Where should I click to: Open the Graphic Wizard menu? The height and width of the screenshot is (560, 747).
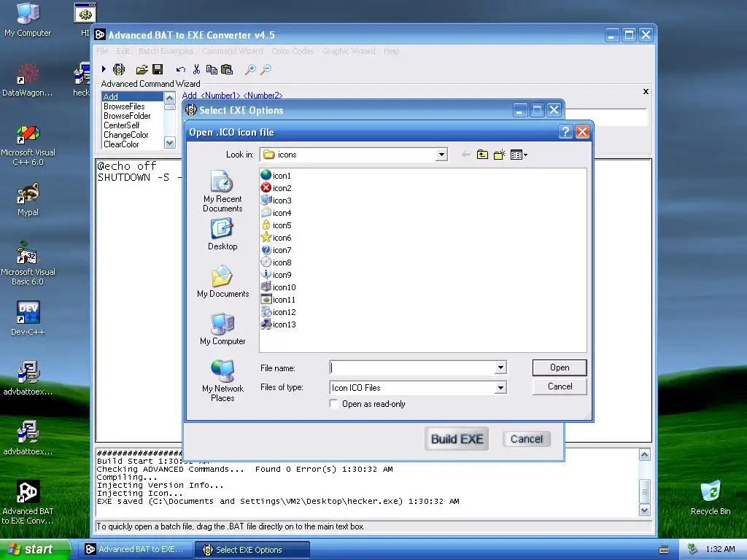tap(349, 51)
